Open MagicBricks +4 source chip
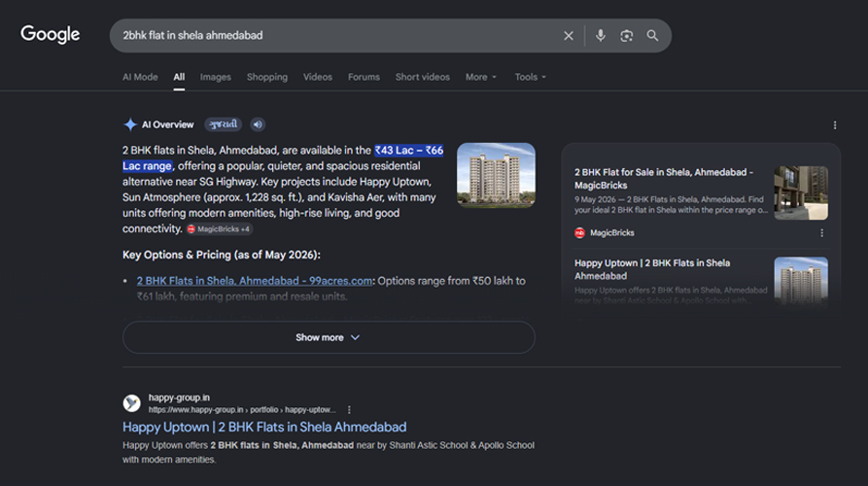The height and width of the screenshot is (486, 868). [219, 229]
